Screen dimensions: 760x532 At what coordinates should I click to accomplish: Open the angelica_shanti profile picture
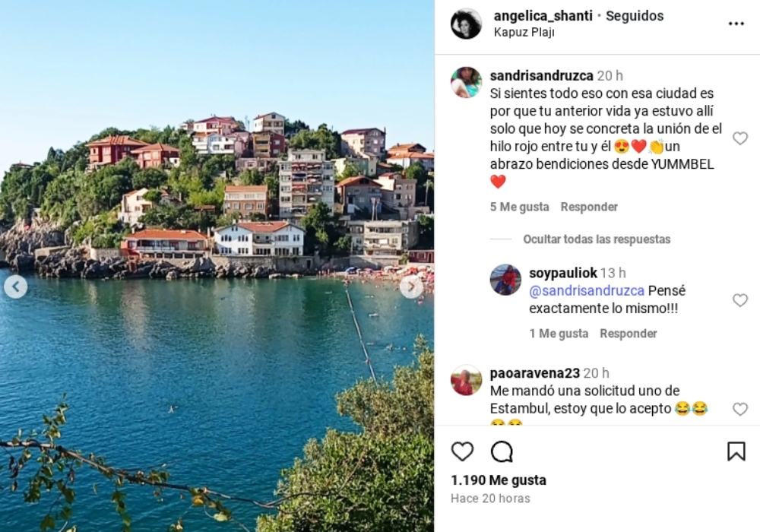tap(467, 24)
